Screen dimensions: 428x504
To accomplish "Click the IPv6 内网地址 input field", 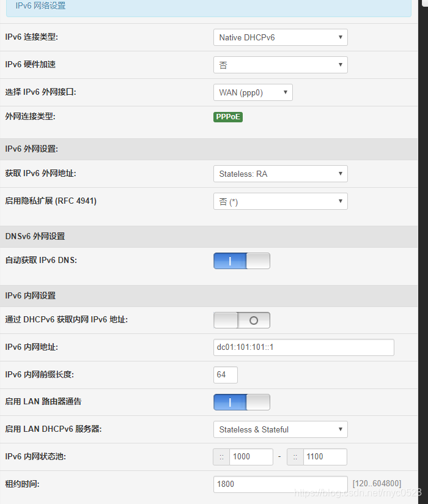I will (304, 347).
